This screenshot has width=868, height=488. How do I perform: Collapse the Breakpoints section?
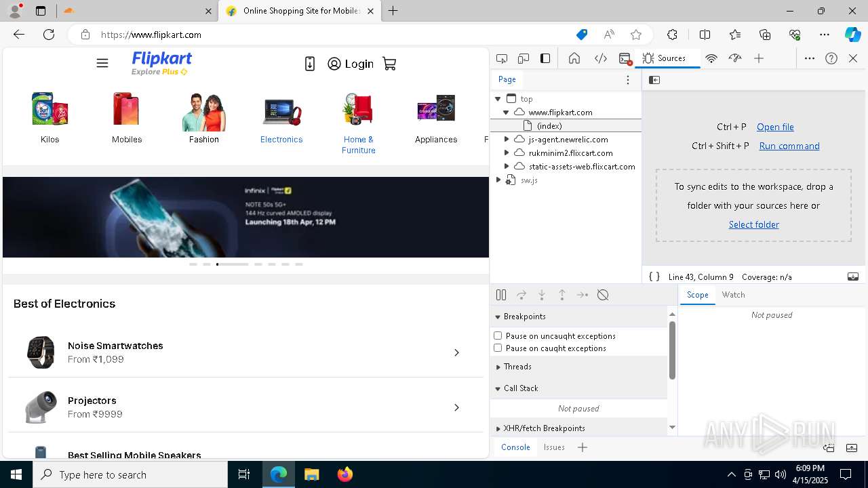pos(579,317)
